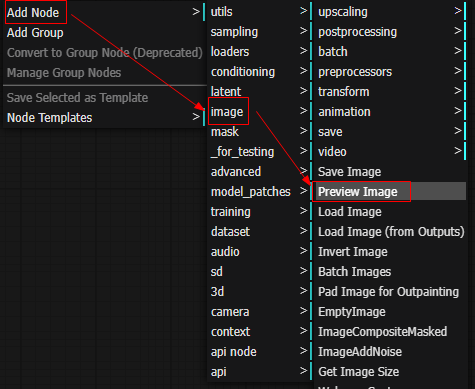Viewport: 475px width, 389px height.
Task: Open the audio category
Action: pyautogui.click(x=260, y=252)
